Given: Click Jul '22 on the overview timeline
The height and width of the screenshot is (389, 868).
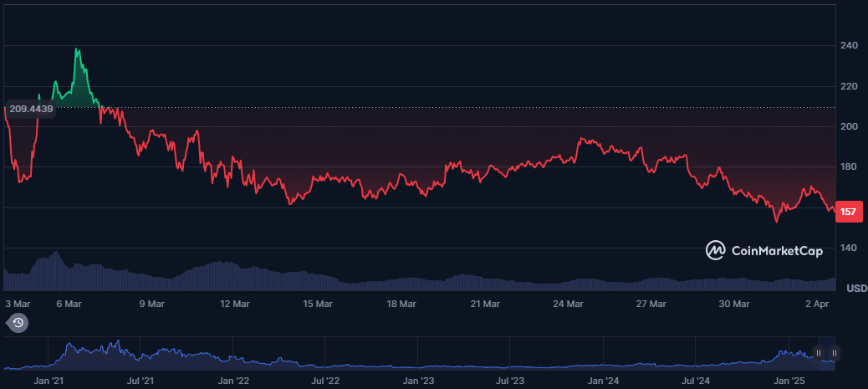Looking at the screenshot, I should [325, 381].
